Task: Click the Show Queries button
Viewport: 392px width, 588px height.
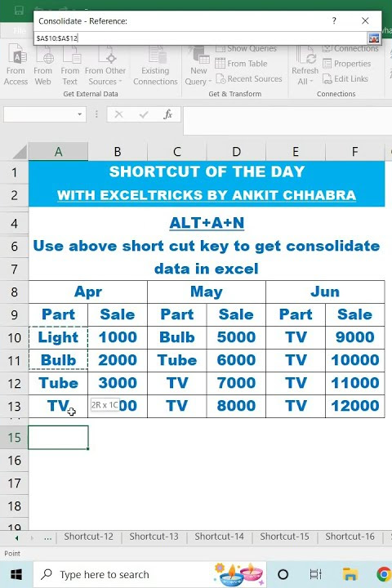Action: pyautogui.click(x=246, y=48)
